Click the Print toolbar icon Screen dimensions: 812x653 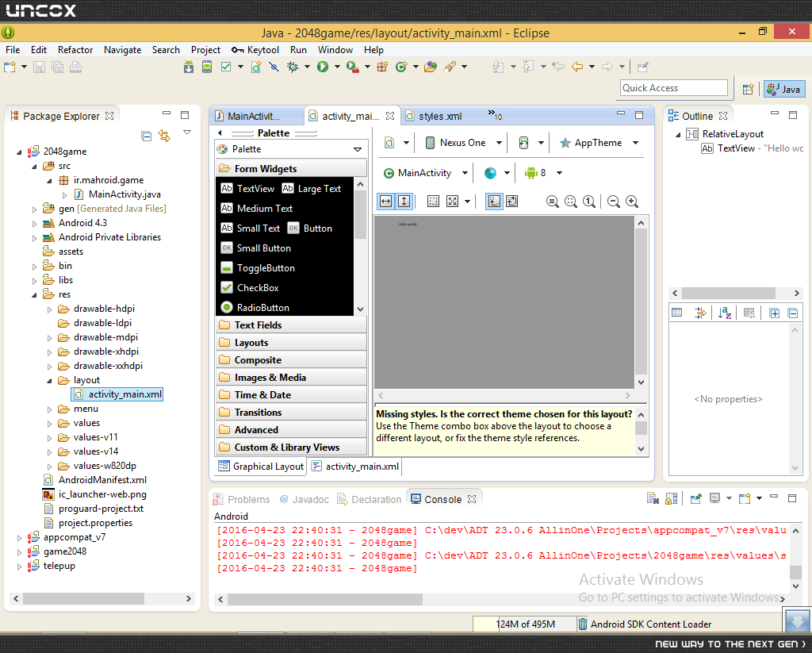(x=75, y=67)
